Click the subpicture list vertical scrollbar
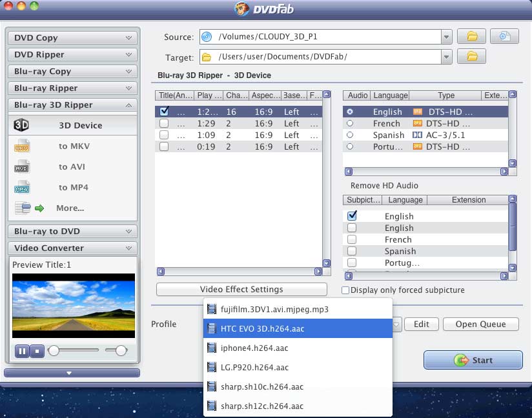The width and height of the screenshot is (532, 418). click(513, 234)
